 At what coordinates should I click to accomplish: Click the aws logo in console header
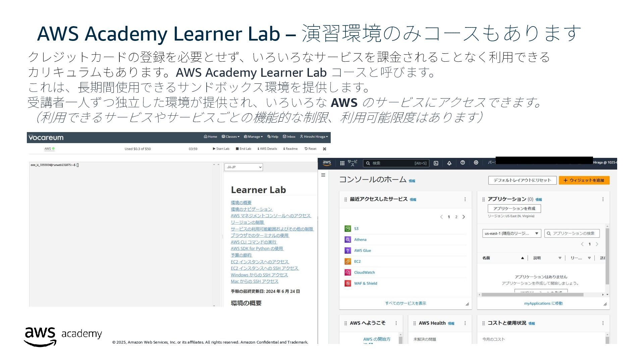327,163
